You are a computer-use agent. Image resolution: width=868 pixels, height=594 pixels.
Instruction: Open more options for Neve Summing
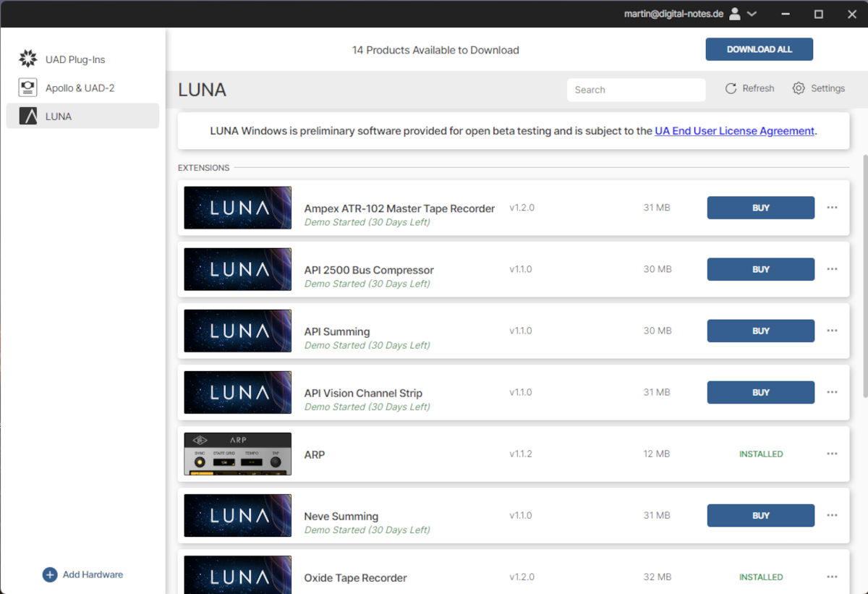(832, 515)
